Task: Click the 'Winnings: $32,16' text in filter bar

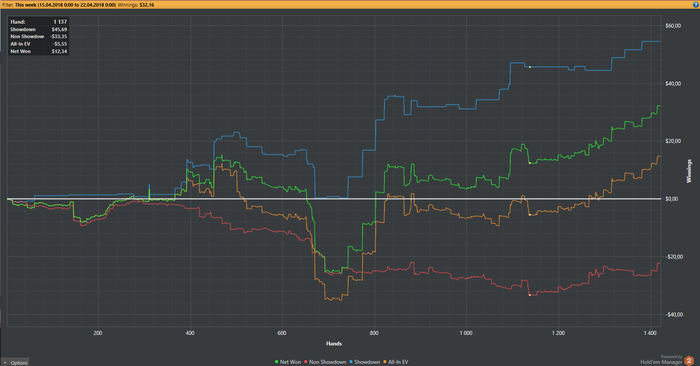Action: 136,4
